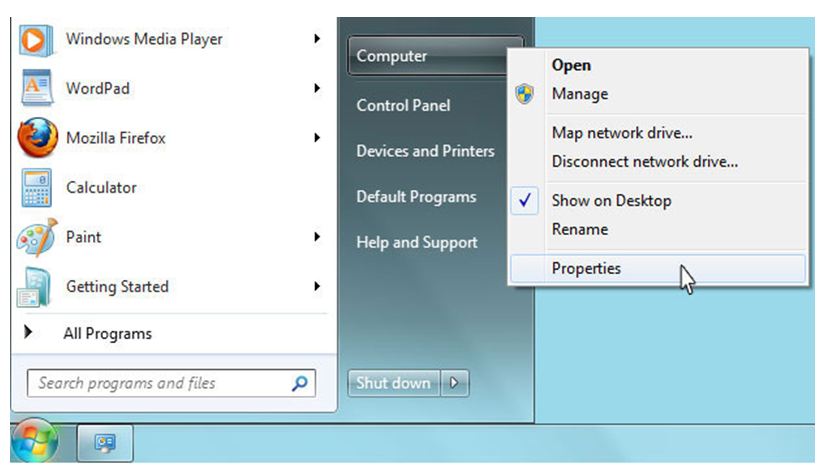Open Devices and Printers

tap(425, 151)
